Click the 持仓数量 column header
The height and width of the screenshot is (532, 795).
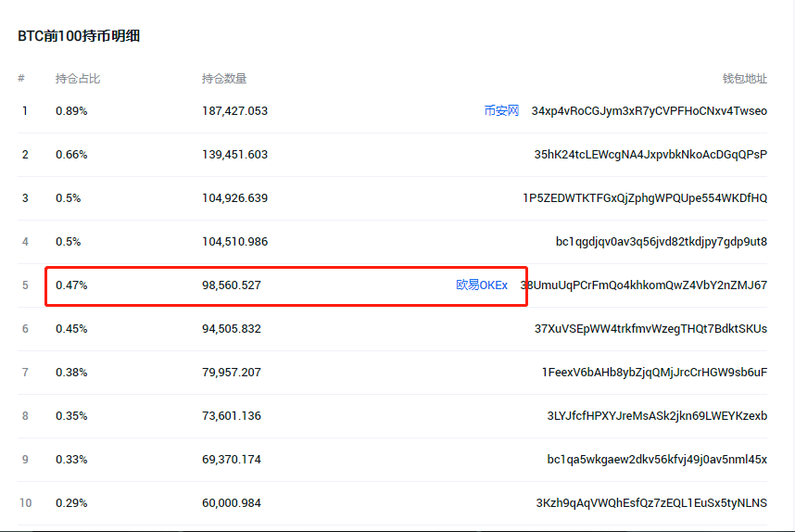click(x=224, y=79)
